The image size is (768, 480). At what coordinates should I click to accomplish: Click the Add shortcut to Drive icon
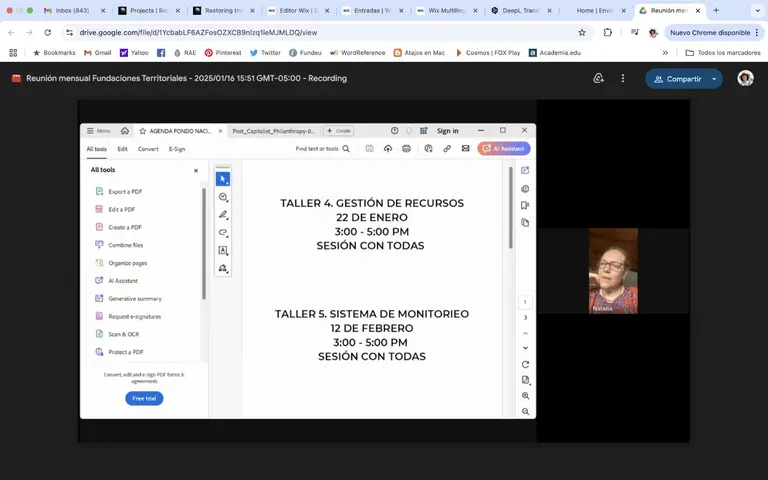(x=598, y=78)
